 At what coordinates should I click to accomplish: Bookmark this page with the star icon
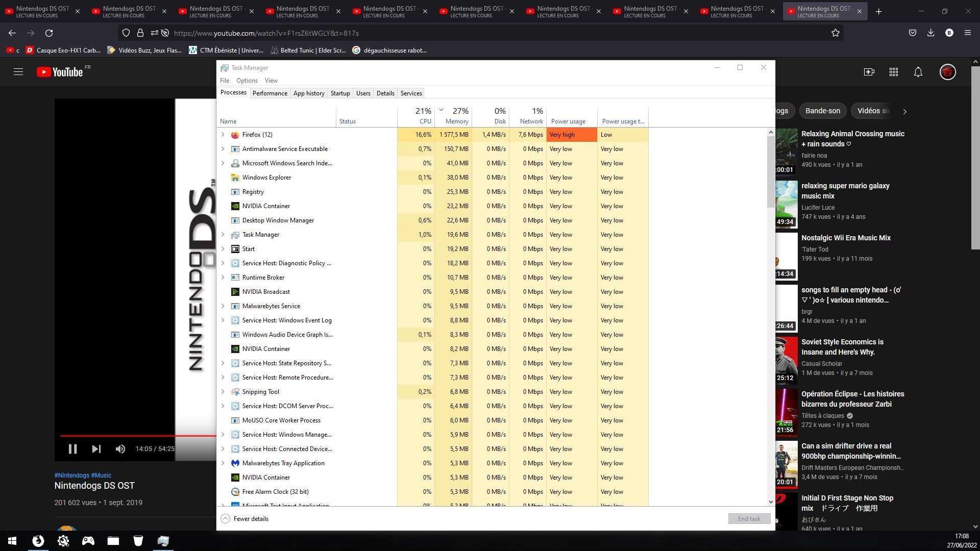click(835, 33)
